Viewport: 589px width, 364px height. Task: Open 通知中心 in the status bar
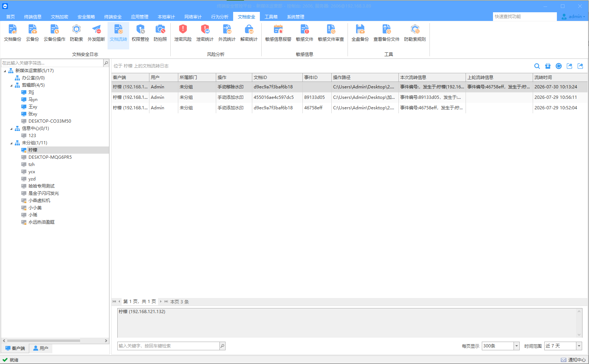tap(573, 360)
